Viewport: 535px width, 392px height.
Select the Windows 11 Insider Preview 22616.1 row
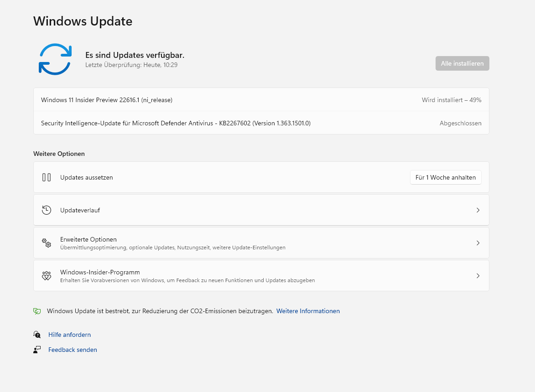(107, 100)
